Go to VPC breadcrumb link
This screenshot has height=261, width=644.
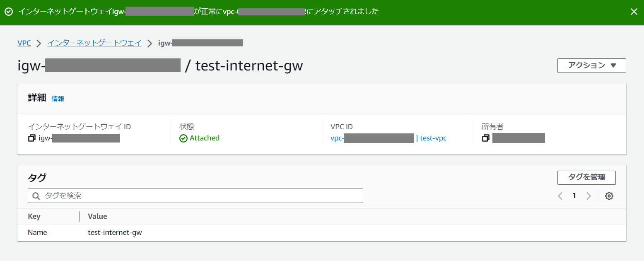tap(24, 43)
